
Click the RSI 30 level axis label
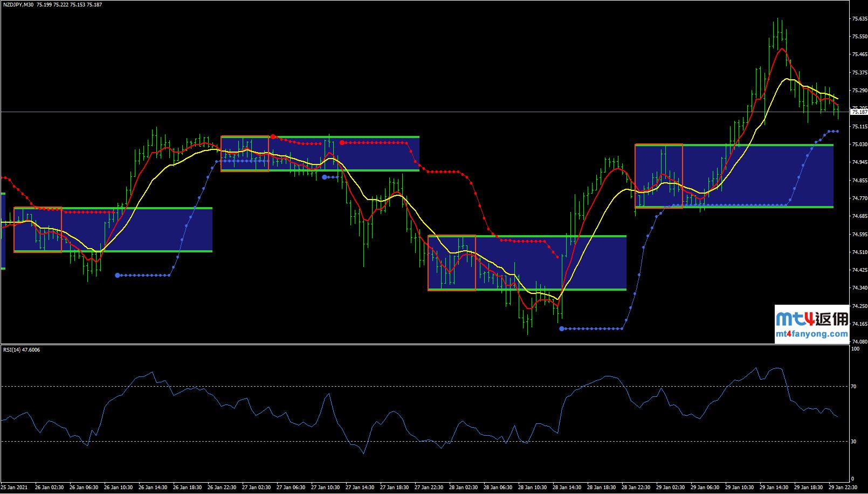coord(853,442)
